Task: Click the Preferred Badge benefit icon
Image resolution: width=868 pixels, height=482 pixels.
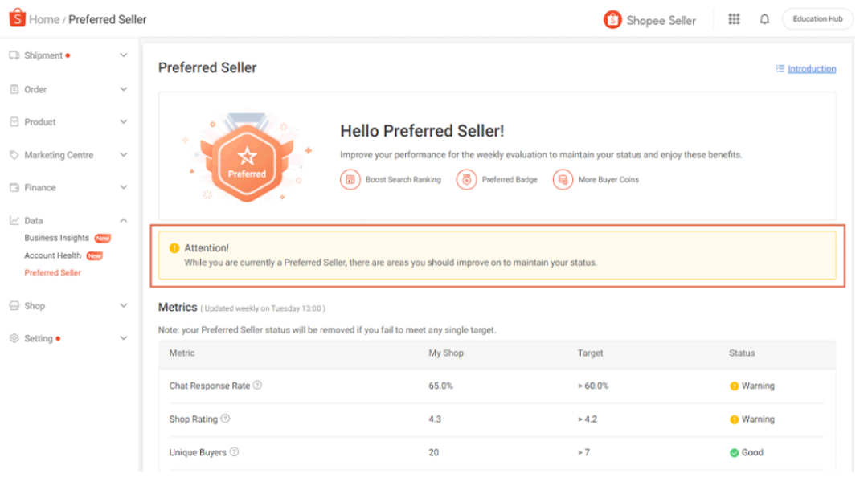Action: [466, 180]
